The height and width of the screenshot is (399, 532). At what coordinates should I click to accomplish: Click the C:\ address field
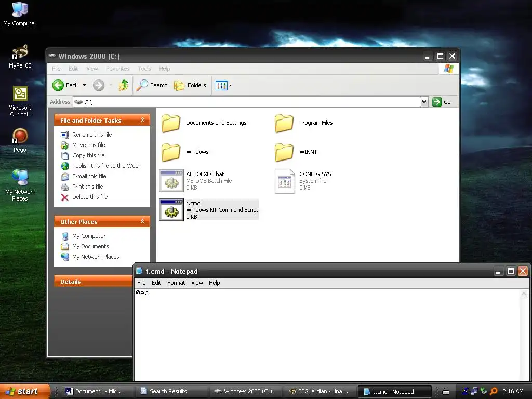click(x=247, y=102)
